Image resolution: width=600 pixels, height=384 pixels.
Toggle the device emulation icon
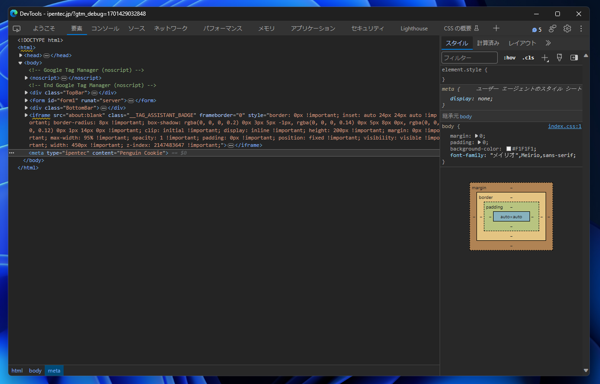16,29
